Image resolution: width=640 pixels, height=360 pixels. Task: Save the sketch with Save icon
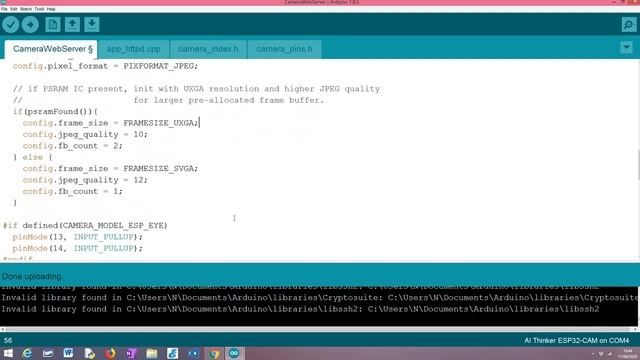click(x=92, y=25)
